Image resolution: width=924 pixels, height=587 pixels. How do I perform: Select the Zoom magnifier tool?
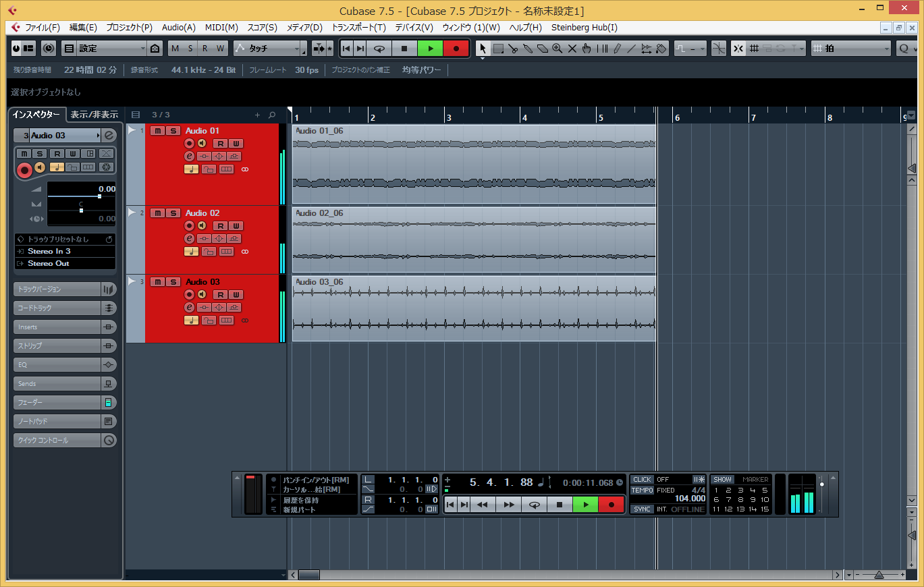(558, 49)
